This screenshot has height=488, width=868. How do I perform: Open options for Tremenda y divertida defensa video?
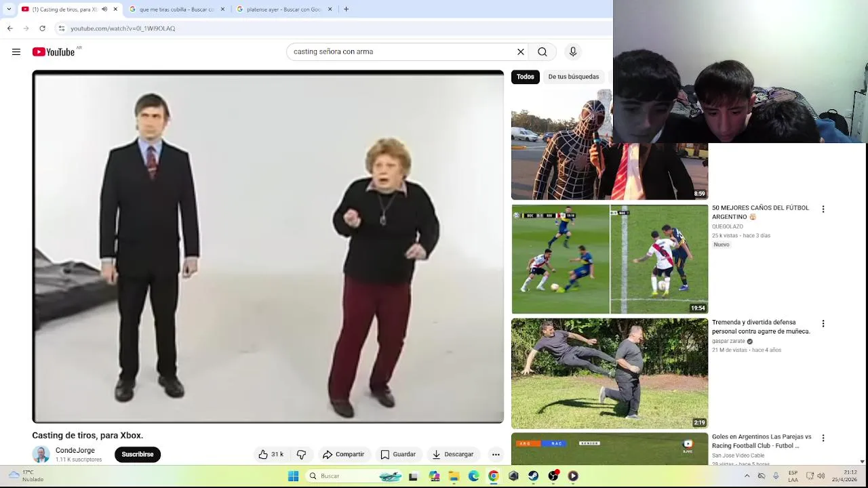coord(823,324)
